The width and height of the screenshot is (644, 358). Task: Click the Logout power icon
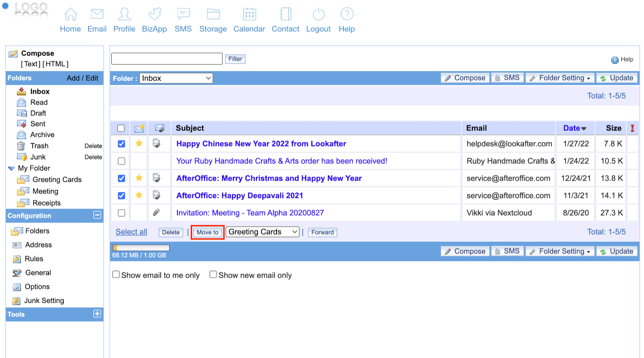tap(318, 15)
